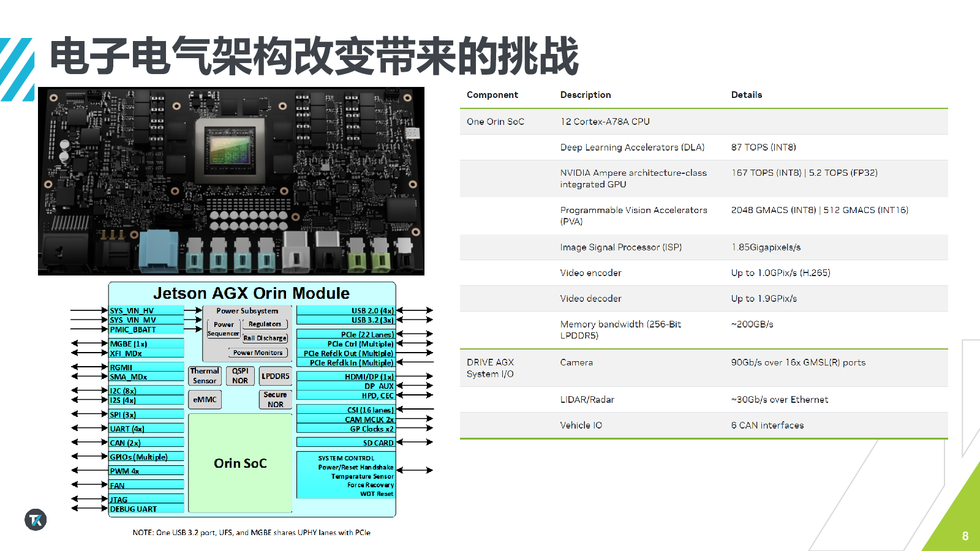Click the HDMI/DP (1x) label

pyautogui.click(x=369, y=377)
